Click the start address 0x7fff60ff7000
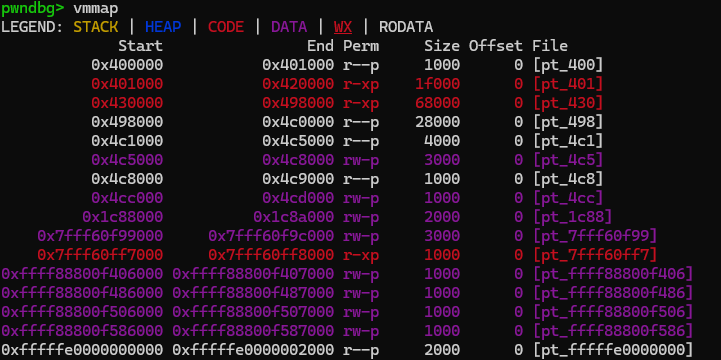Image resolution: width=721 pixels, height=360 pixels. pyautogui.click(x=100, y=254)
